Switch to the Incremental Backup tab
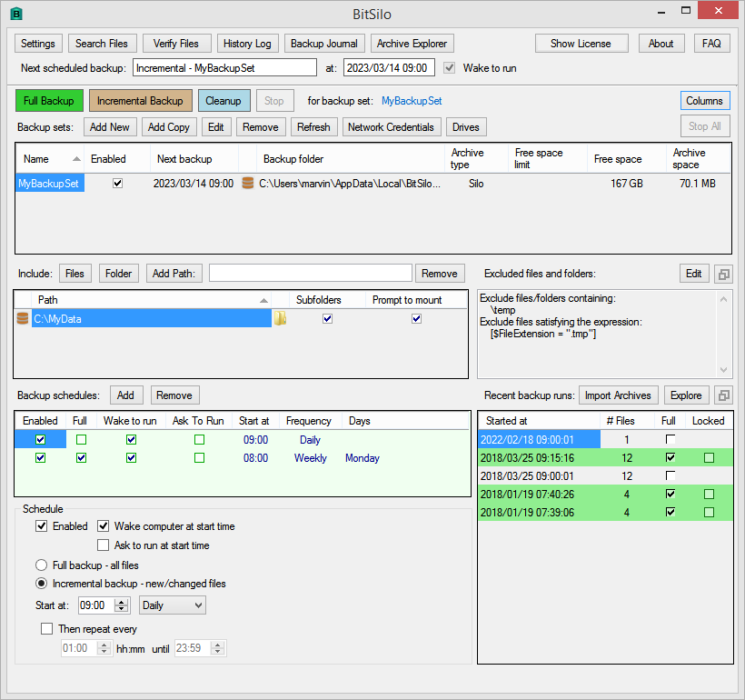This screenshot has width=745, height=700. [141, 101]
